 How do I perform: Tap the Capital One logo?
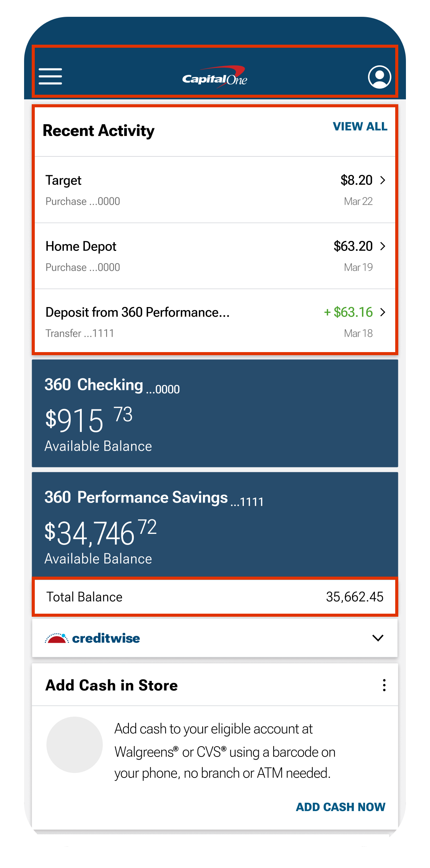[215, 77]
